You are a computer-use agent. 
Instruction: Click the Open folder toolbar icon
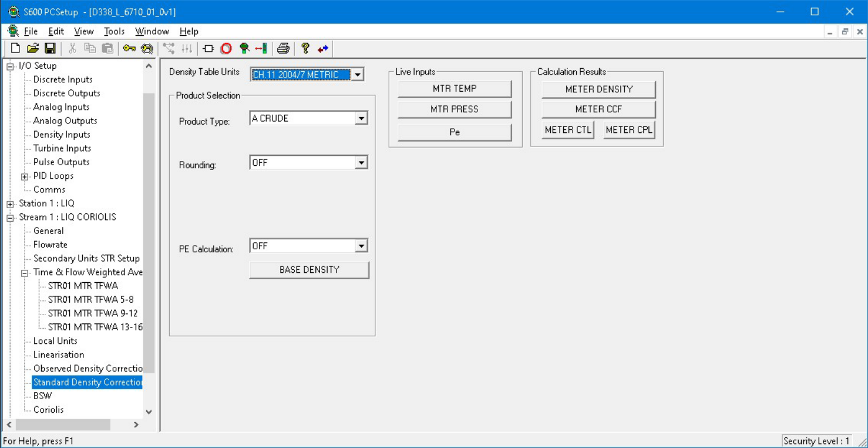coord(33,48)
